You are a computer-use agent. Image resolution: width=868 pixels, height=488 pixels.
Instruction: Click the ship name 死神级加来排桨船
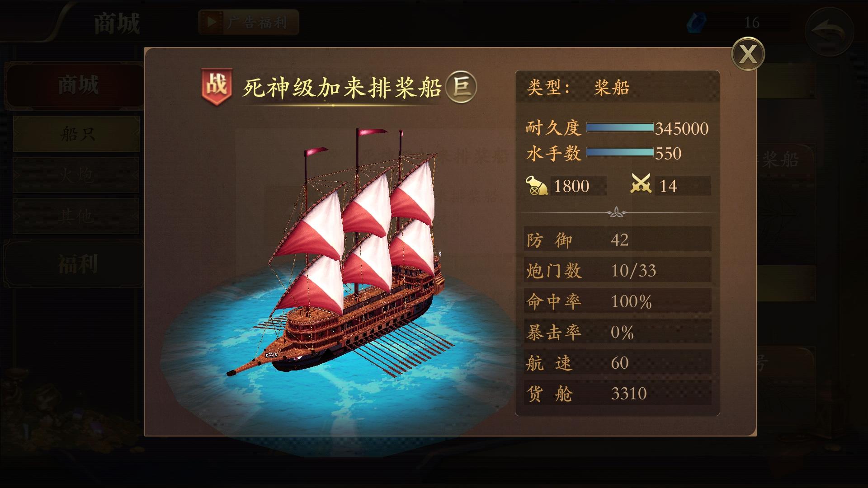(x=341, y=87)
